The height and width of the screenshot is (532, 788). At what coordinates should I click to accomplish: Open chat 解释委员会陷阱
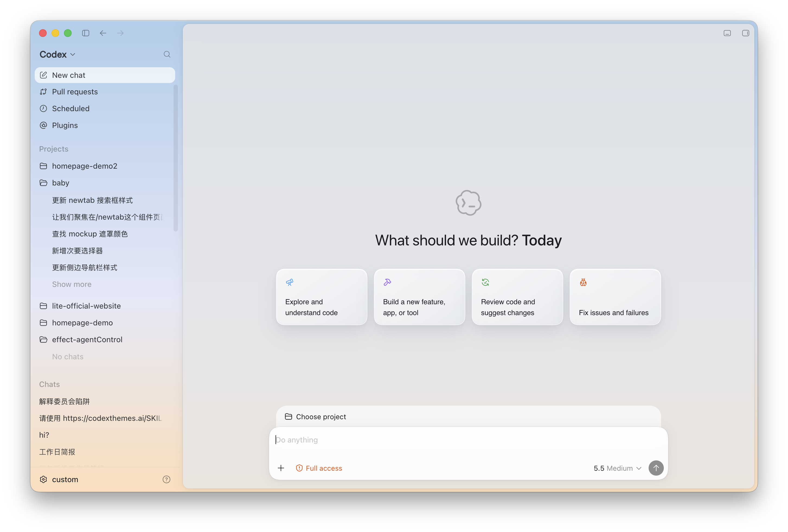tap(105, 402)
